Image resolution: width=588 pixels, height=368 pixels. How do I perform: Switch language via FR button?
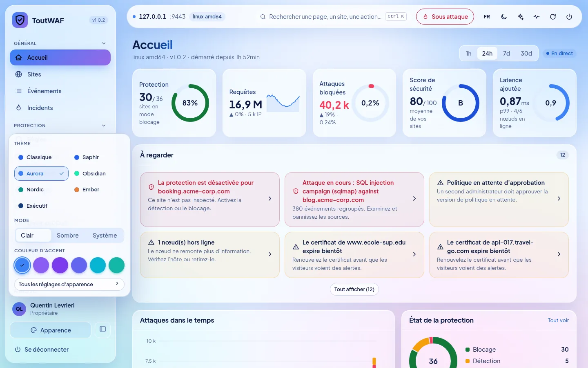(x=487, y=17)
